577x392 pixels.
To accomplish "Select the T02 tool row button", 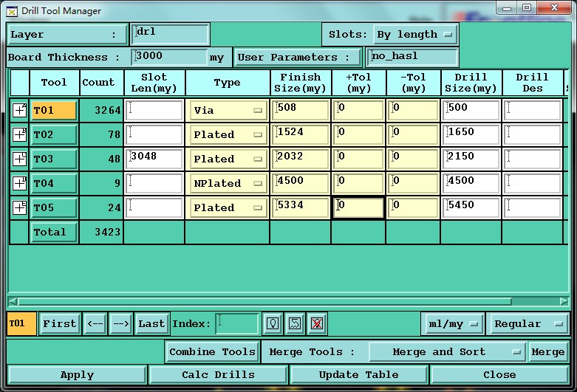I will click(54, 134).
